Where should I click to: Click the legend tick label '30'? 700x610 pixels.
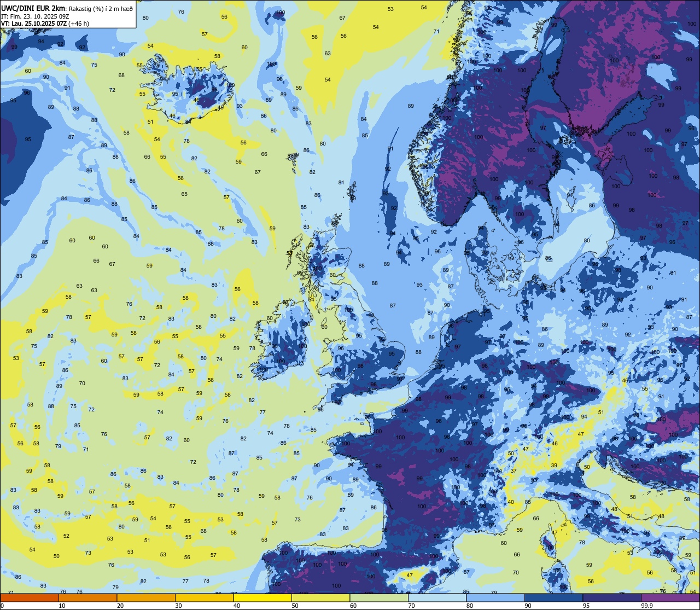(x=178, y=606)
